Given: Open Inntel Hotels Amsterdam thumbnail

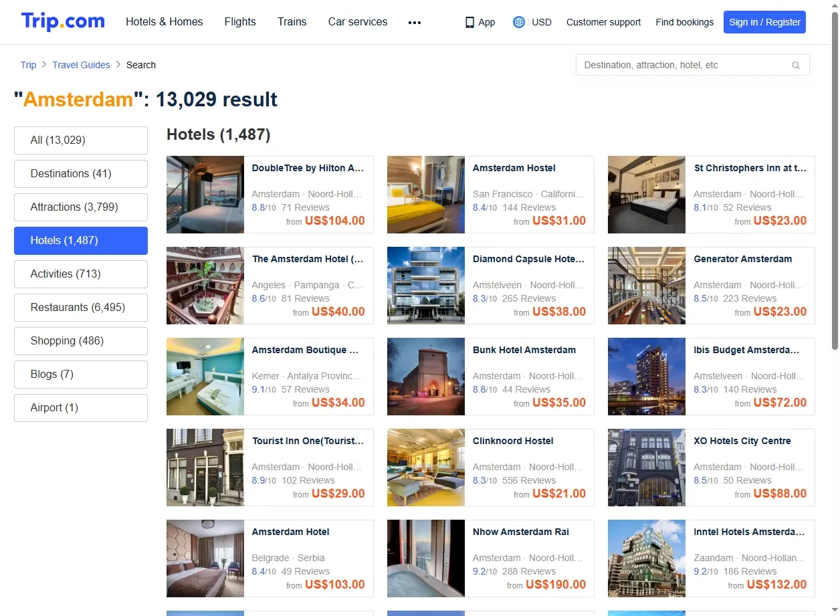Looking at the screenshot, I should click(x=647, y=558).
